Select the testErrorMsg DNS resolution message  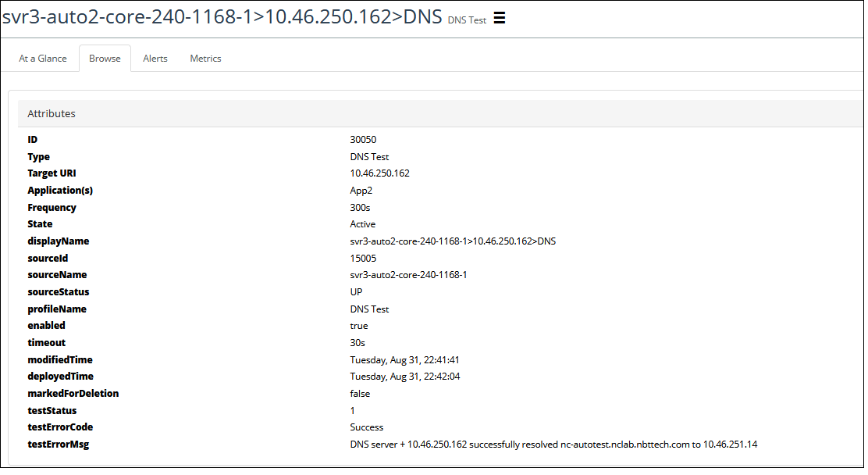(x=553, y=445)
